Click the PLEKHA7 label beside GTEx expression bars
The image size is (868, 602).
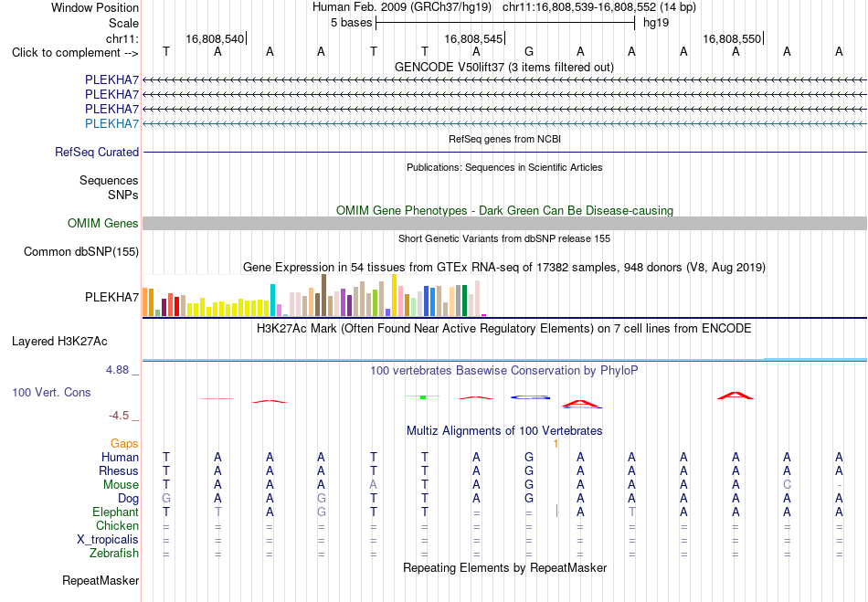tap(111, 297)
